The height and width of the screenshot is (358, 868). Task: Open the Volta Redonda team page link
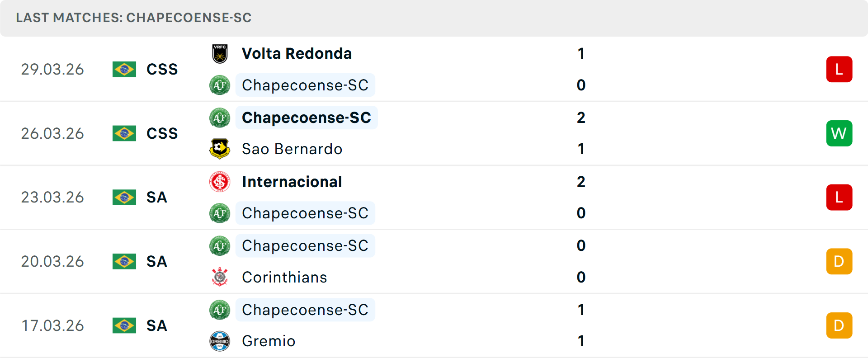click(x=297, y=53)
